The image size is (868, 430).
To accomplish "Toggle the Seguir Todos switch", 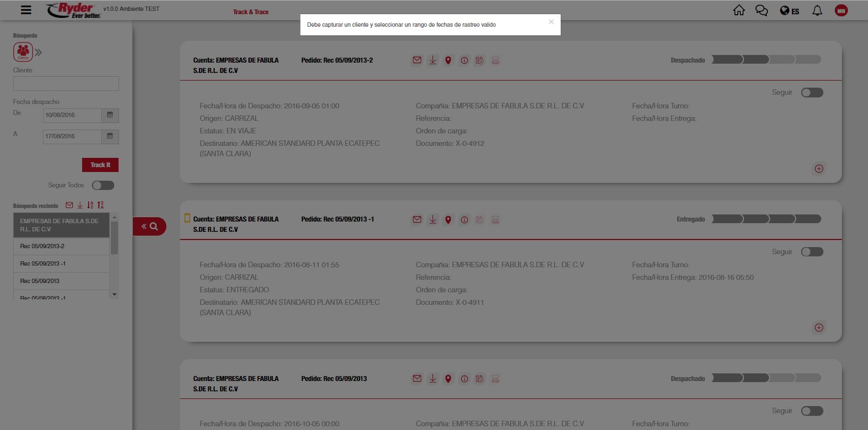I will (x=103, y=186).
